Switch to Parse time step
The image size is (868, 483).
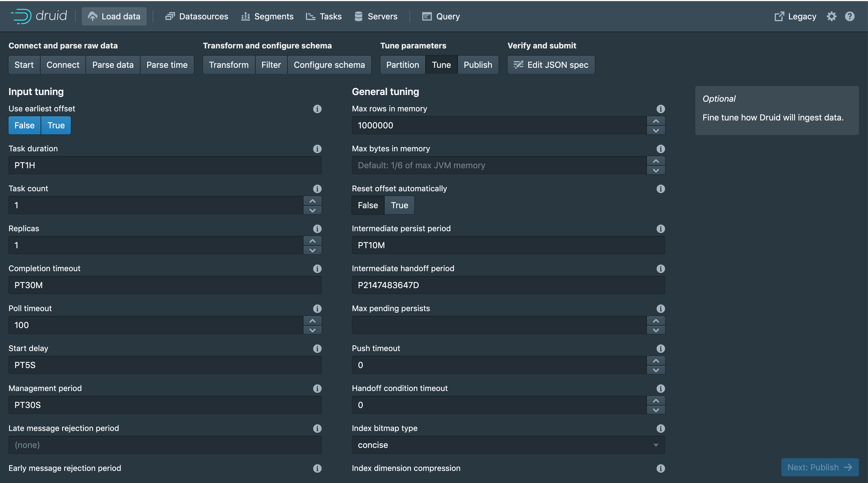pyautogui.click(x=167, y=65)
